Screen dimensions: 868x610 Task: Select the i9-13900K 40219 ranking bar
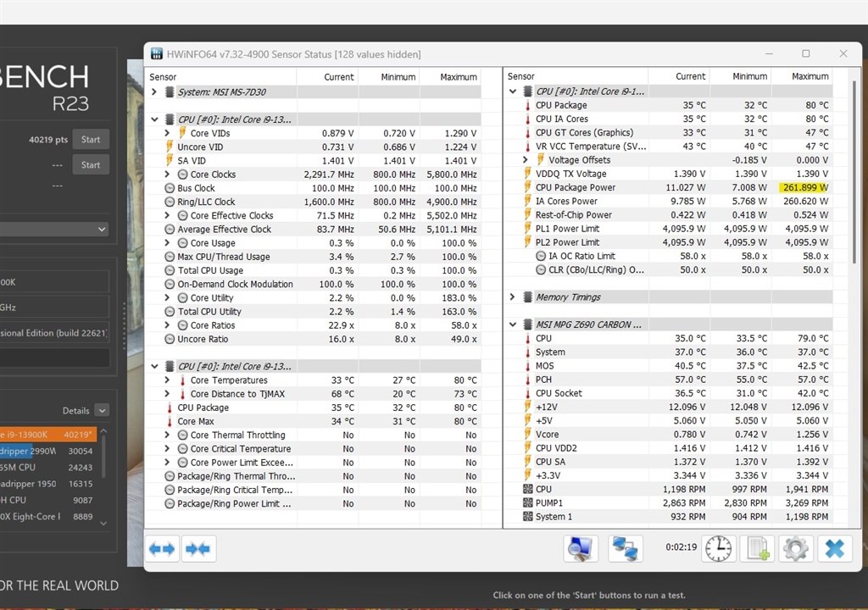coord(48,435)
